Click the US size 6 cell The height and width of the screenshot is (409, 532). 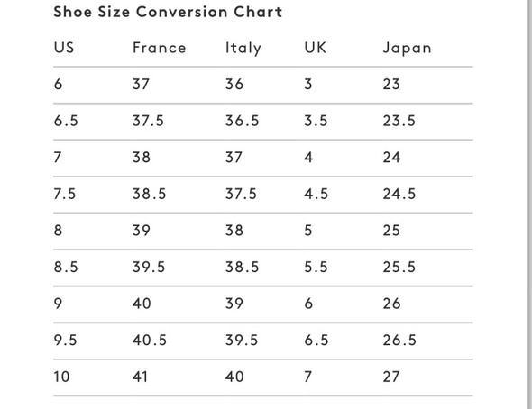58,84
